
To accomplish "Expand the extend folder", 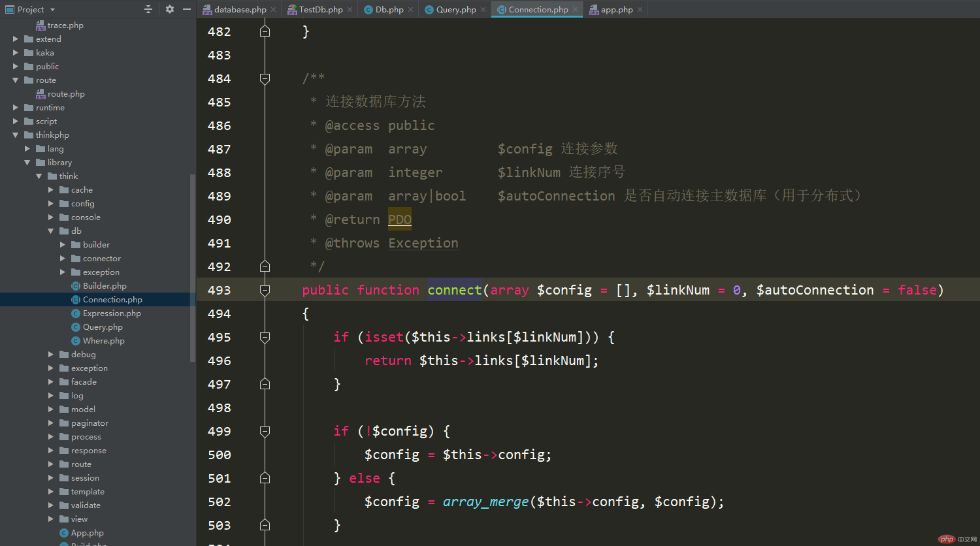I will coord(16,39).
